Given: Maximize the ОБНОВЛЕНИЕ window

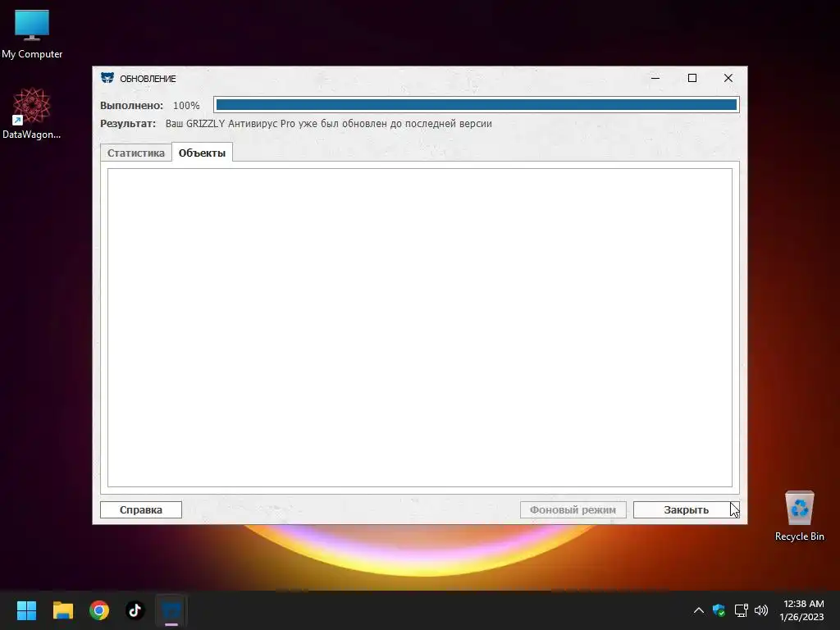Looking at the screenshot, I should (x=692, y=78).
